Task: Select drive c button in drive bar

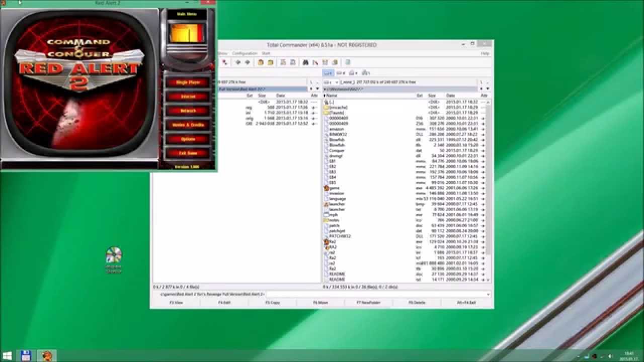Action: [329, 73]
